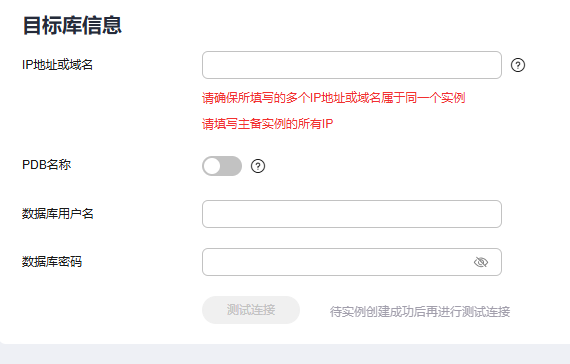Image resolution: width=570 pixels, height=364 pixels.
Task: Click the gray footer strip below the form
Action: point(285,354)
